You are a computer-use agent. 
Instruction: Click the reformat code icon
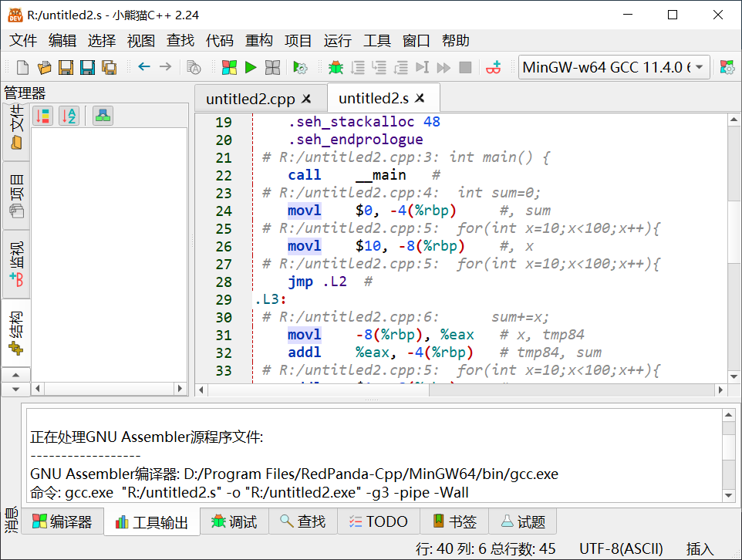194,68
